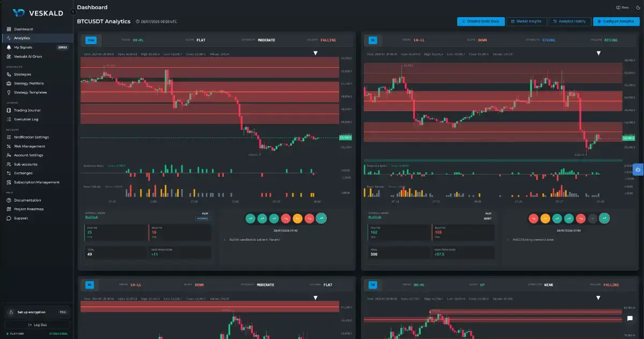Click the Strategy Portfolio briefcase icon
The height and width of the screenshot is (339, 644).
9,83
